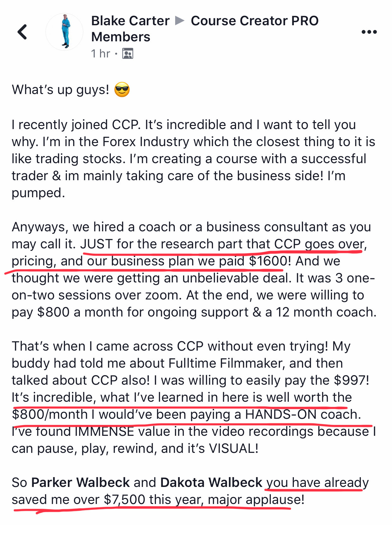Open the Dakota Walbeck mention
The image size is (392, 551).
[x=211, y=483]
